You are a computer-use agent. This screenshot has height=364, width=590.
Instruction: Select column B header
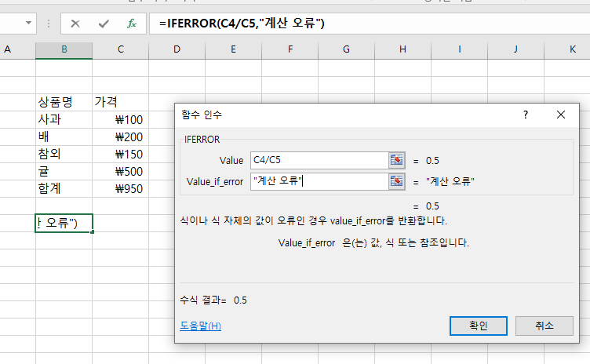(64, 49)
